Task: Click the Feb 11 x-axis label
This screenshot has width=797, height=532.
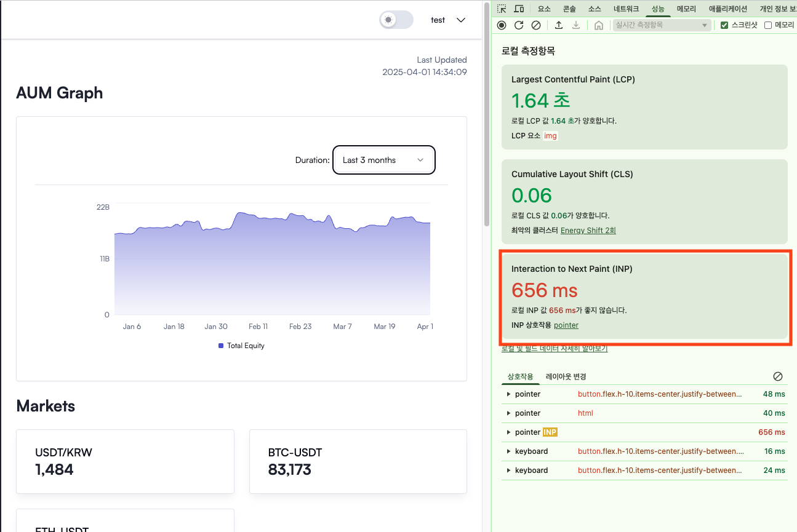Action: point(258,327)
